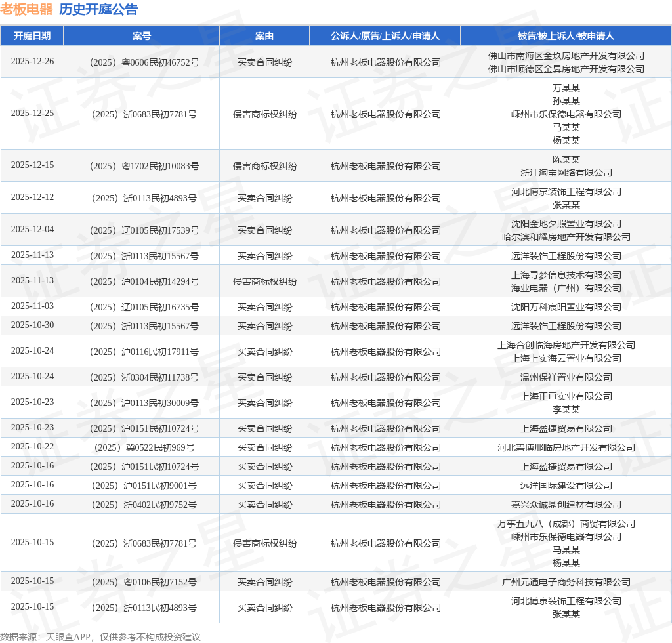
Task: Click defendant 佛山市顺德区金昇房地产开发有限公司
Action: coord(566,69)
